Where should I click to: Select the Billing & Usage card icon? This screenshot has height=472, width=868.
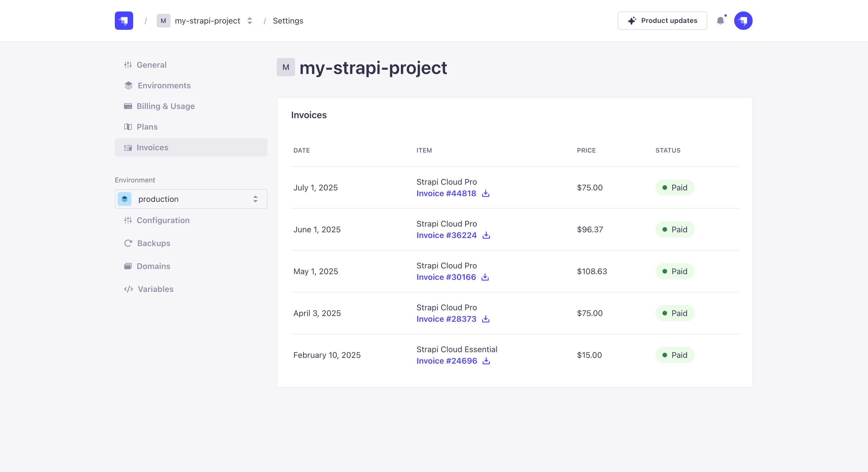pos(128,106)
